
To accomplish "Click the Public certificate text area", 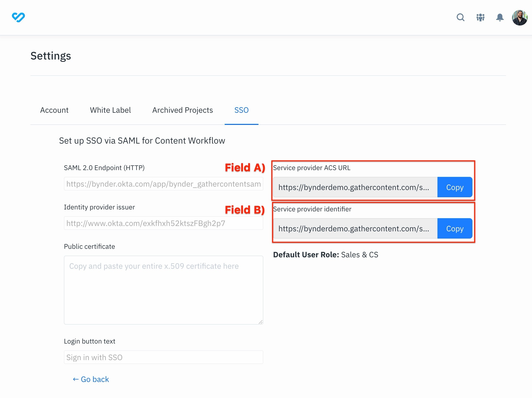I will click(x=163, y=290).
